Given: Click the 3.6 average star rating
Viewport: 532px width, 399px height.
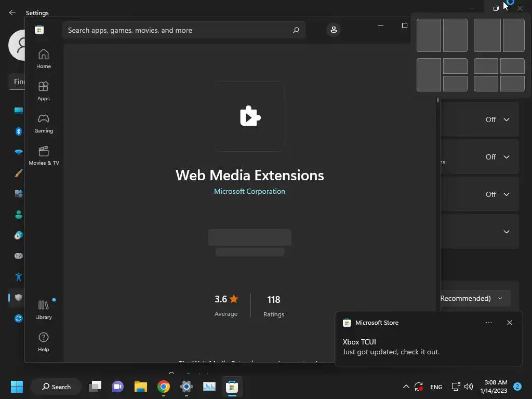Looking at the screenshot, I should coord(226,299).
